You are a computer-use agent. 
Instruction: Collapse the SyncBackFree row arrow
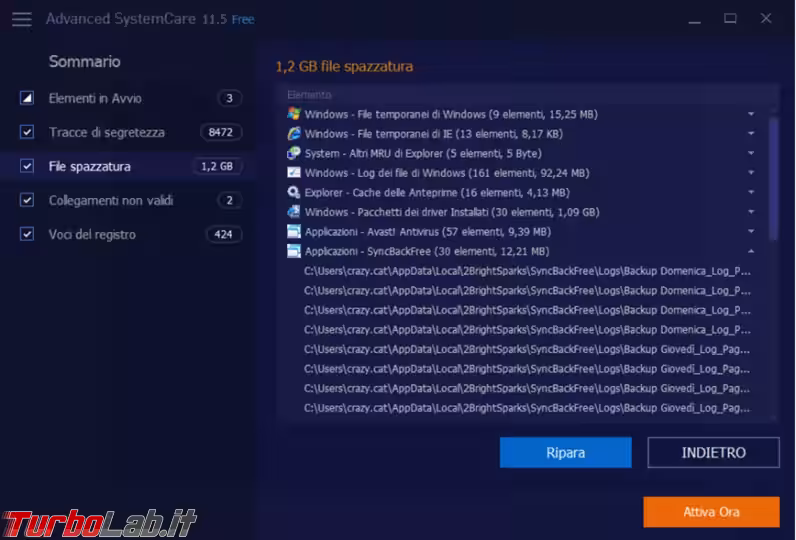pos(751,251)
